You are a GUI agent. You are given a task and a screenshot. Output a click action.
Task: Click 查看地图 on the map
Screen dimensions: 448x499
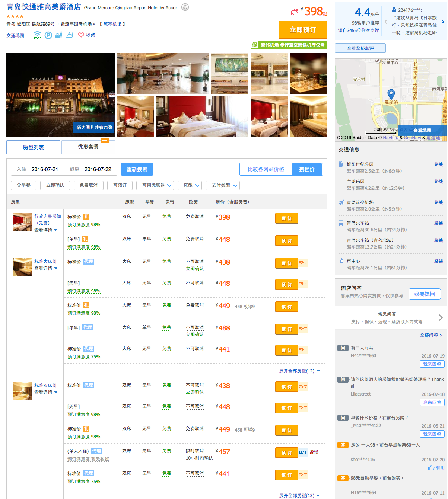coord(422,131)
